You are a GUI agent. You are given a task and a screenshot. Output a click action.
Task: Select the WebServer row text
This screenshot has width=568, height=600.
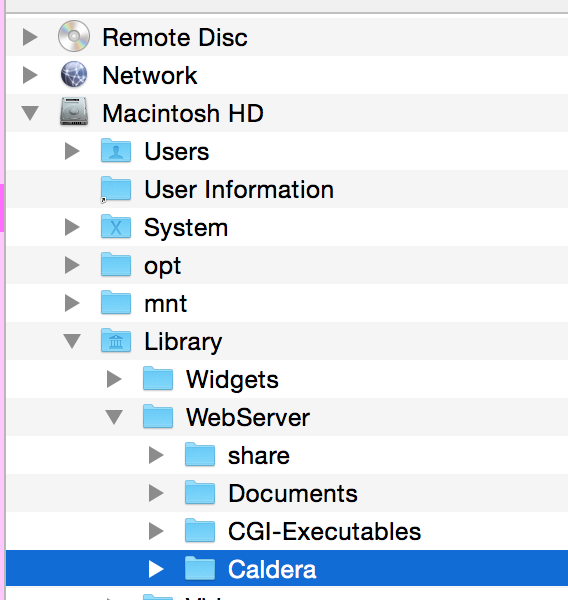click(248, 417)
